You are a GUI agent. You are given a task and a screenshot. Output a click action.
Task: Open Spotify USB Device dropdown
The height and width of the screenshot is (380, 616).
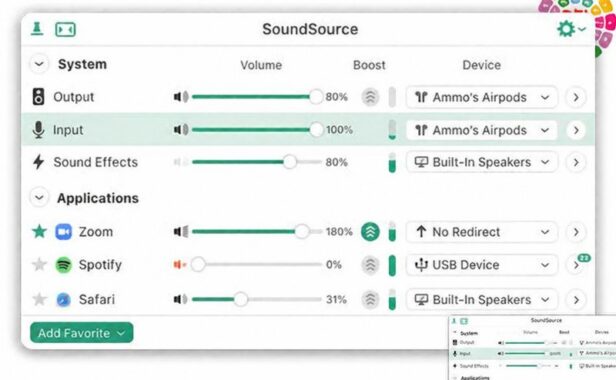click(482, 265)
